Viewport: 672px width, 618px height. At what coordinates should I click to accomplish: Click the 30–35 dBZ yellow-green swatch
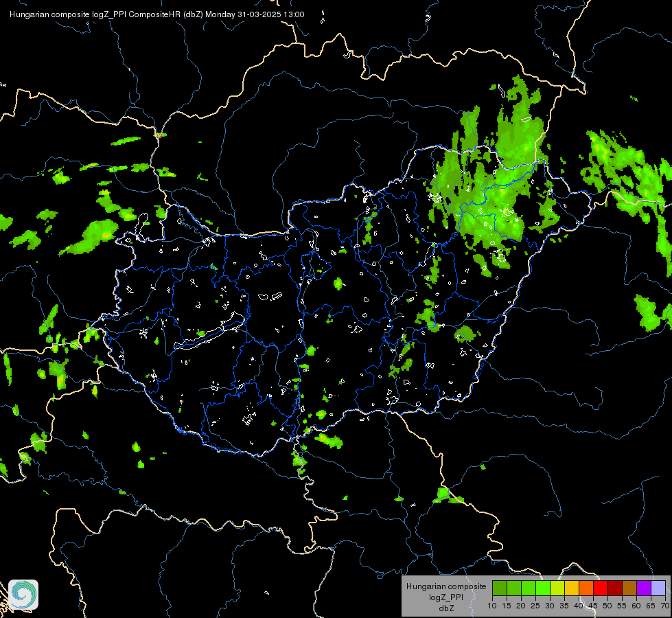coord(557,588)
